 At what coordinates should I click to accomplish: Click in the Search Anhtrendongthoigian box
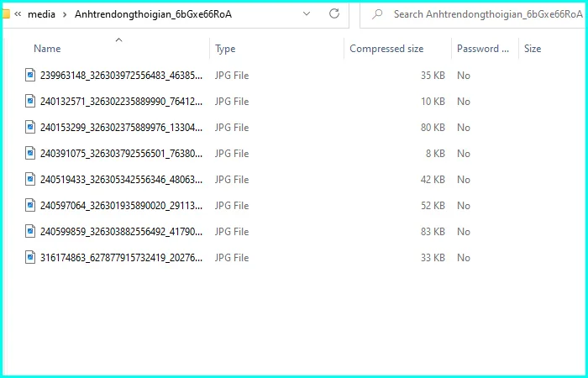479,14
